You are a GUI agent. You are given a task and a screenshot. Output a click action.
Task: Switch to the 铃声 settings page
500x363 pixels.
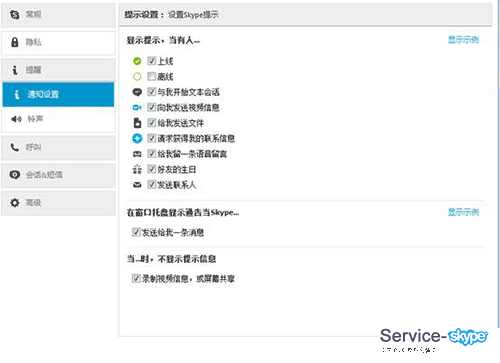pos(58,119)
